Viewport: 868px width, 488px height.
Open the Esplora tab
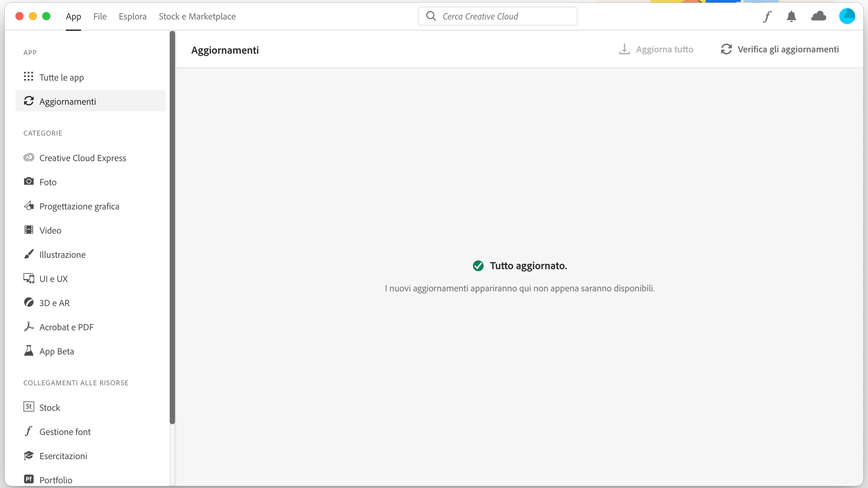(x=132, y=16)
